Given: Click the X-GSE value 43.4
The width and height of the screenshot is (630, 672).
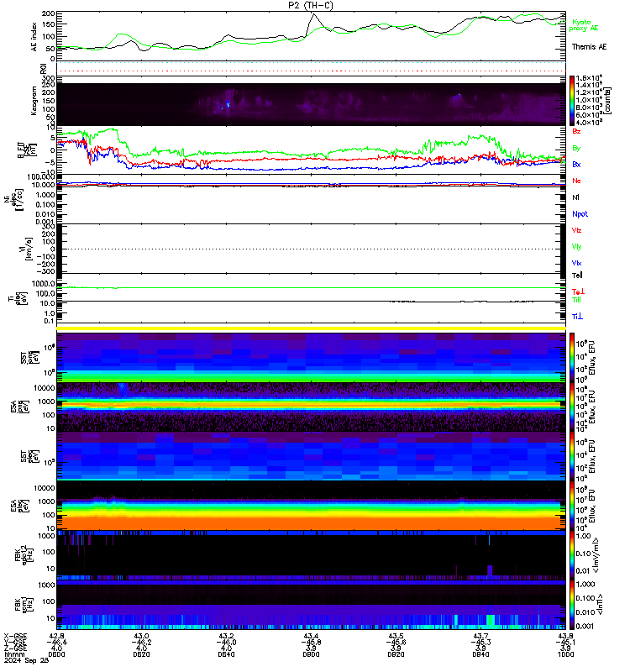Looking at the screenshot, I should (311, 636).
